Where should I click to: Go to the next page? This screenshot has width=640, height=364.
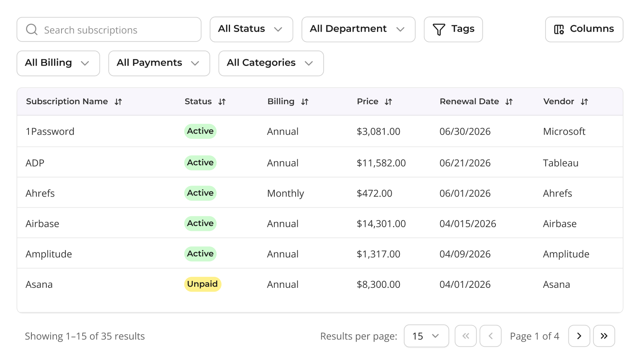tap(579, 336)
